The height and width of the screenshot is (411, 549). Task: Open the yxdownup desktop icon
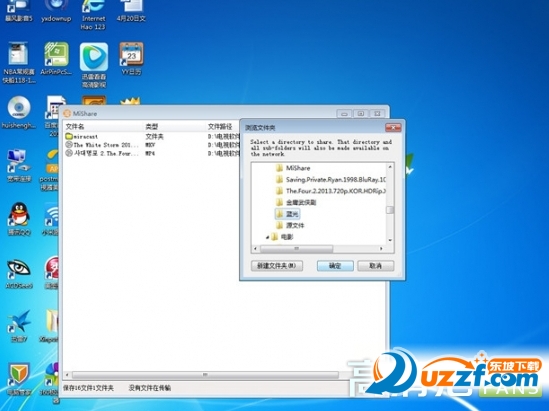56,11
